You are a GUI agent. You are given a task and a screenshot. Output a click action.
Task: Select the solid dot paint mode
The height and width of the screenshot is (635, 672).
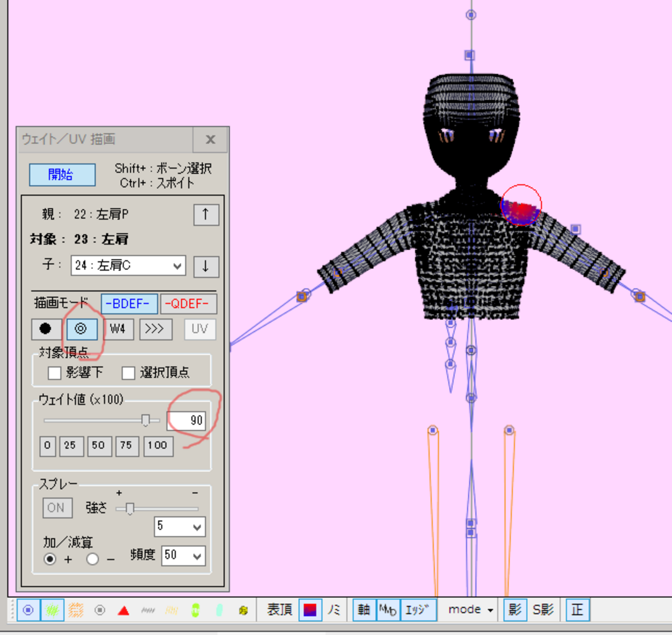tap(45, 329)
